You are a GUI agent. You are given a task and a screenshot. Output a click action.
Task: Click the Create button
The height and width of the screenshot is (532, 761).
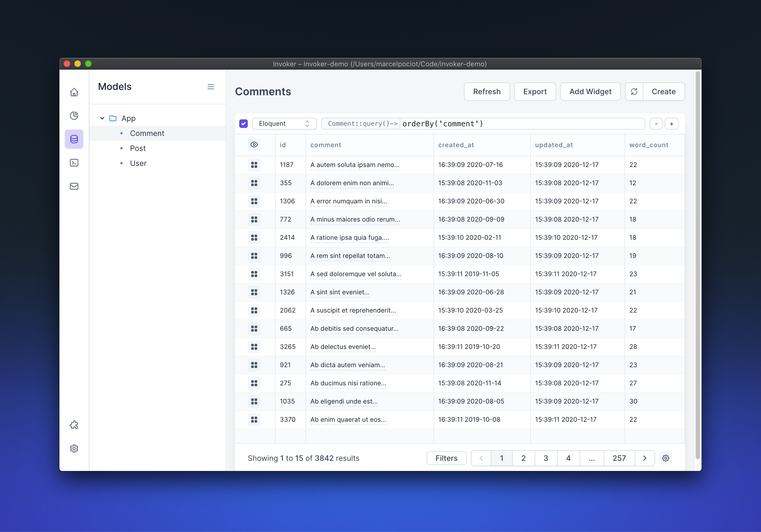(x=664, y=92)
